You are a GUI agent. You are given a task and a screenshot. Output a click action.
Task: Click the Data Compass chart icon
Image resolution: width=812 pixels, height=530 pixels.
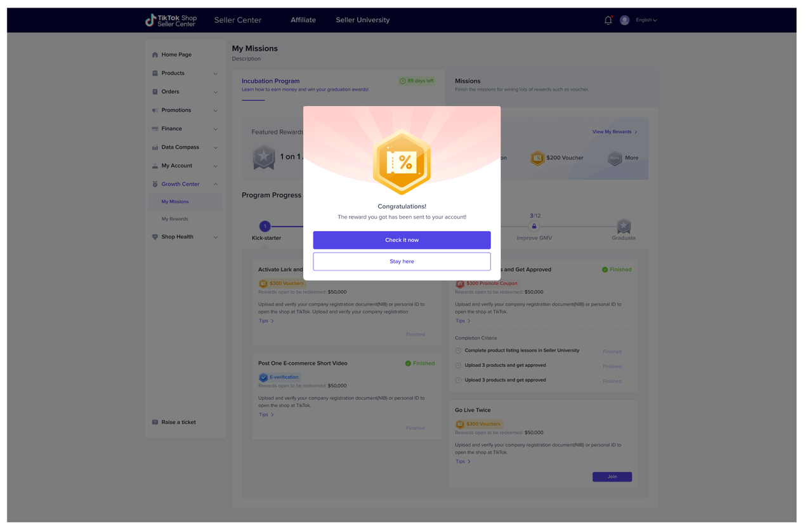pyautogui.click(x=155, y=147)
